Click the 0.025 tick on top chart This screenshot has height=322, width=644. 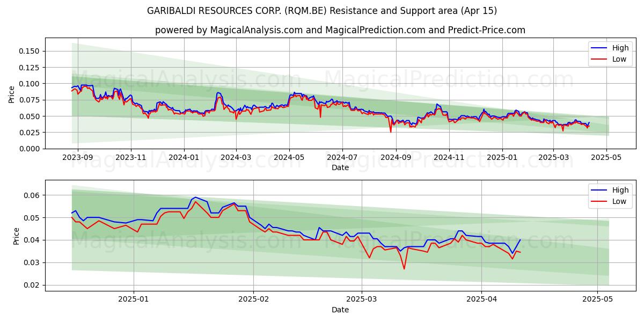pyautogui.click(x=30, y=133)
